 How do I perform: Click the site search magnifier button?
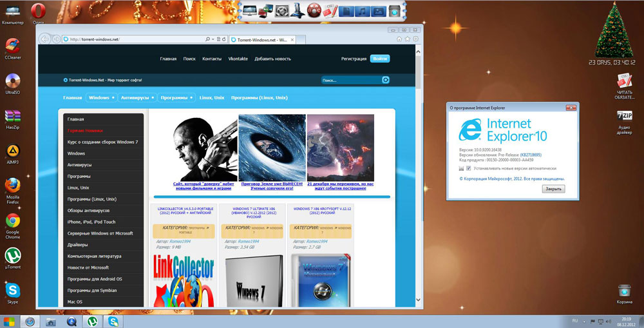tap(386, 80)
